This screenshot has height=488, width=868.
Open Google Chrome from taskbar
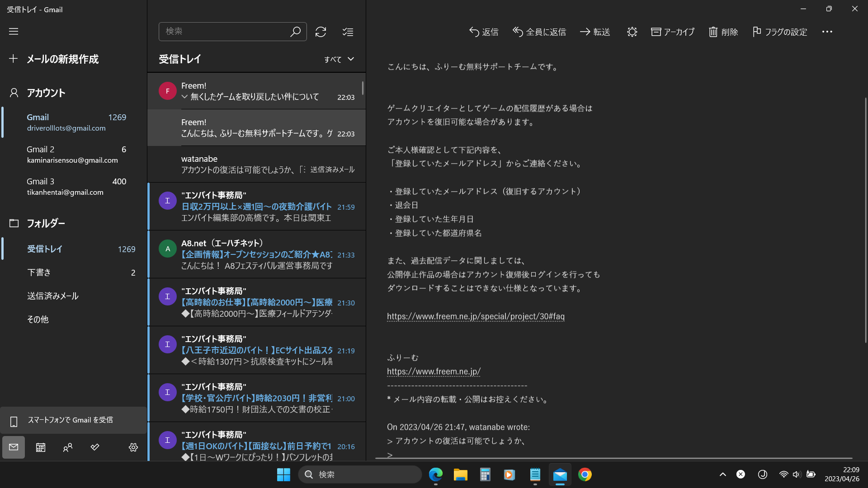[585, 474]
